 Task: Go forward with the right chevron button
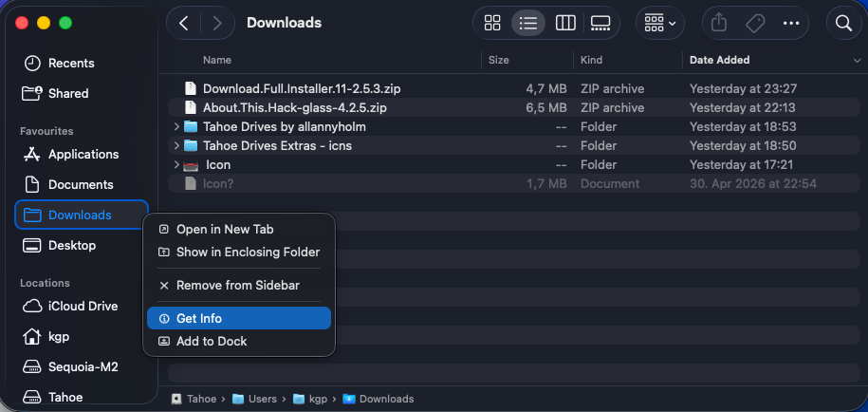[x=216, y=23]
